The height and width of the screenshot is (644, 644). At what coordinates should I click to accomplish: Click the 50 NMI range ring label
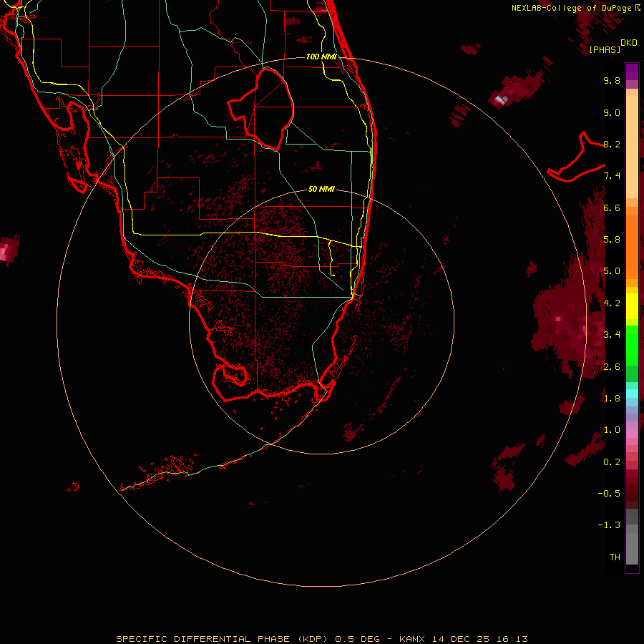coord(321,189)
